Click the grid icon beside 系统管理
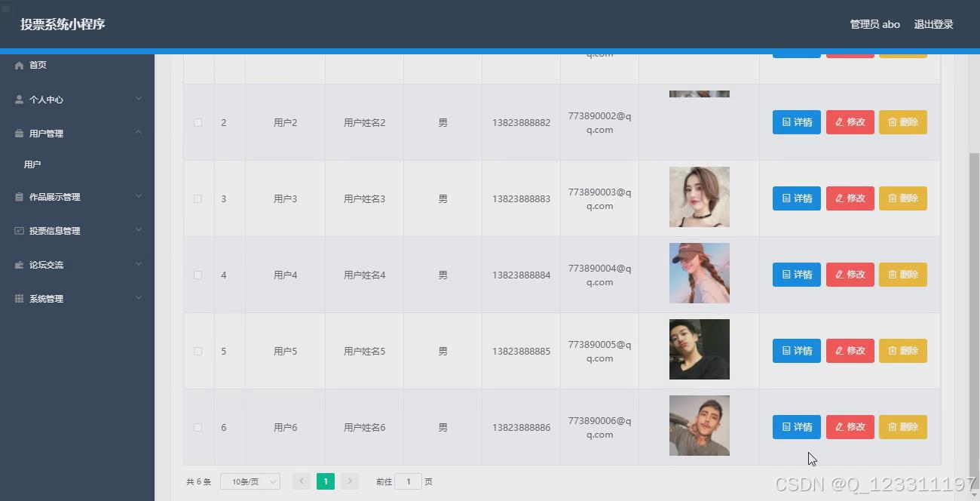 [20, 299]
